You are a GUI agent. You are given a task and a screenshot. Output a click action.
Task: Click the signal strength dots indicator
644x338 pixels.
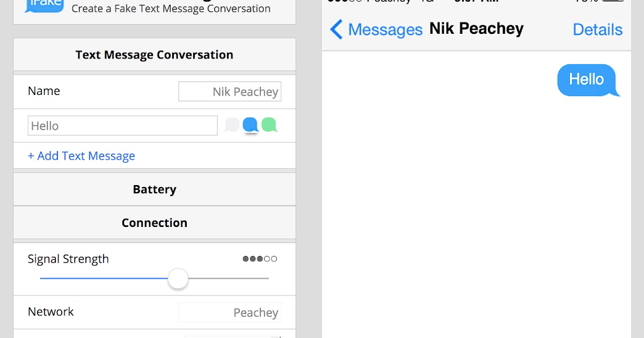[x=260, y=259]
